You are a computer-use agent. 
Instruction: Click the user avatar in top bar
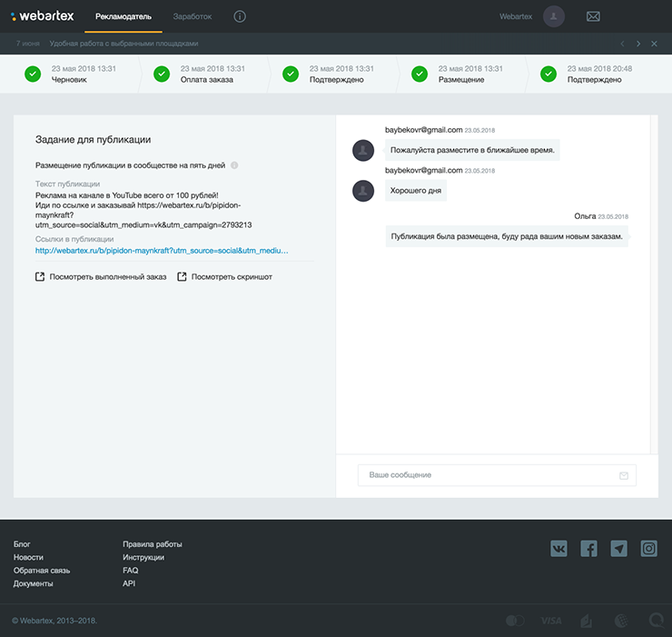point(553,16)
